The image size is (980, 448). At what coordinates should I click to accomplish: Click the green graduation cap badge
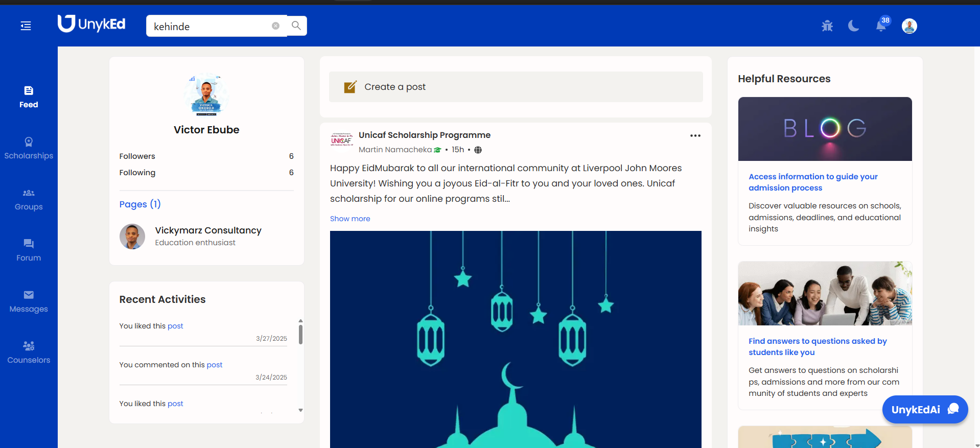(x=437, y=150)
